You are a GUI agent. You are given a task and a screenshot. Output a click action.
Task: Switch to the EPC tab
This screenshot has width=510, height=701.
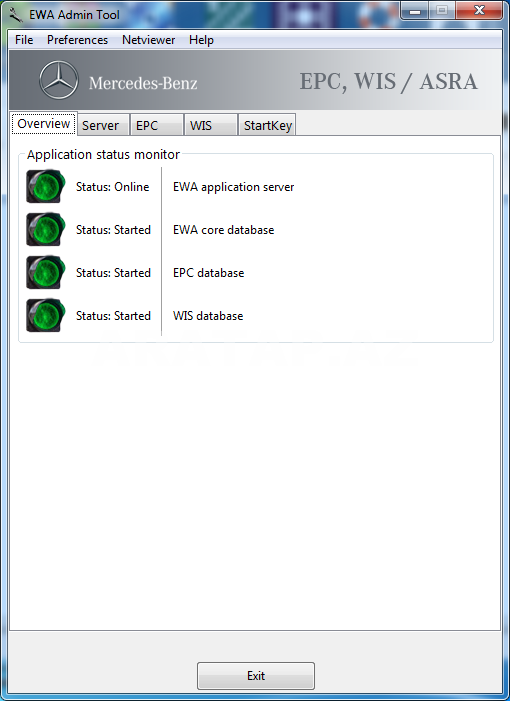click(156, 125)
